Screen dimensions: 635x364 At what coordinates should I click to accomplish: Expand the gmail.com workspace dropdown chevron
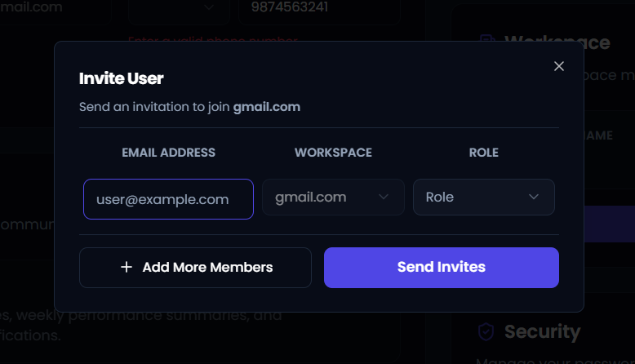383,198
